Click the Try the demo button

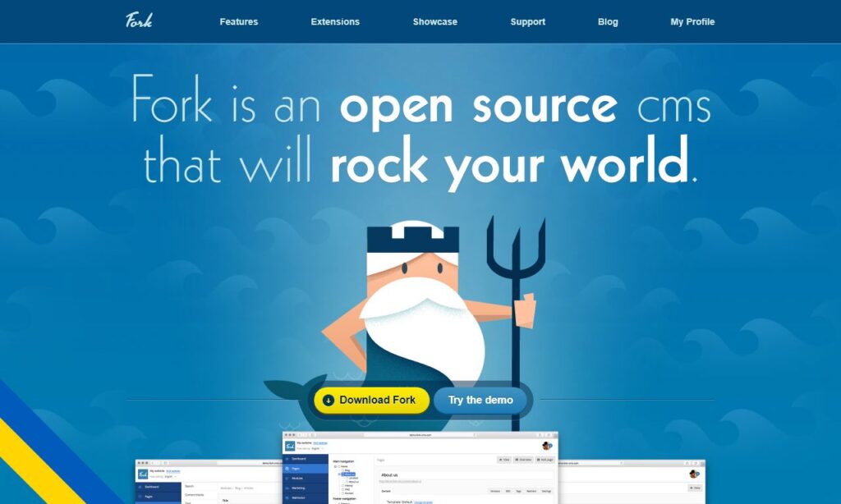480,400
